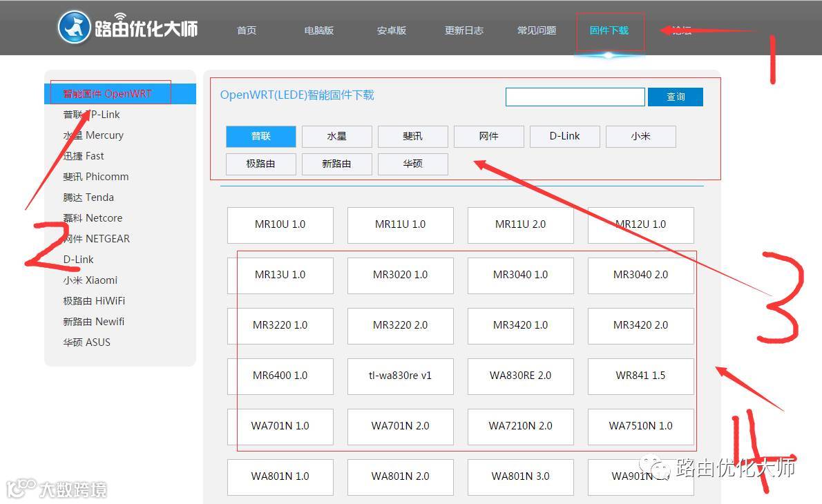Select the 水星 brand filter button

(x=337, y=136)
